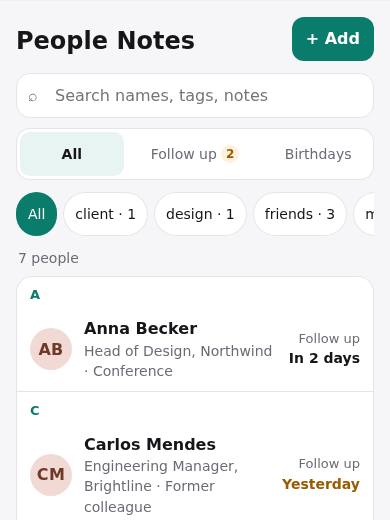Select the partially hidden tag chip
The image size is (390, 520).
(364, 214)
